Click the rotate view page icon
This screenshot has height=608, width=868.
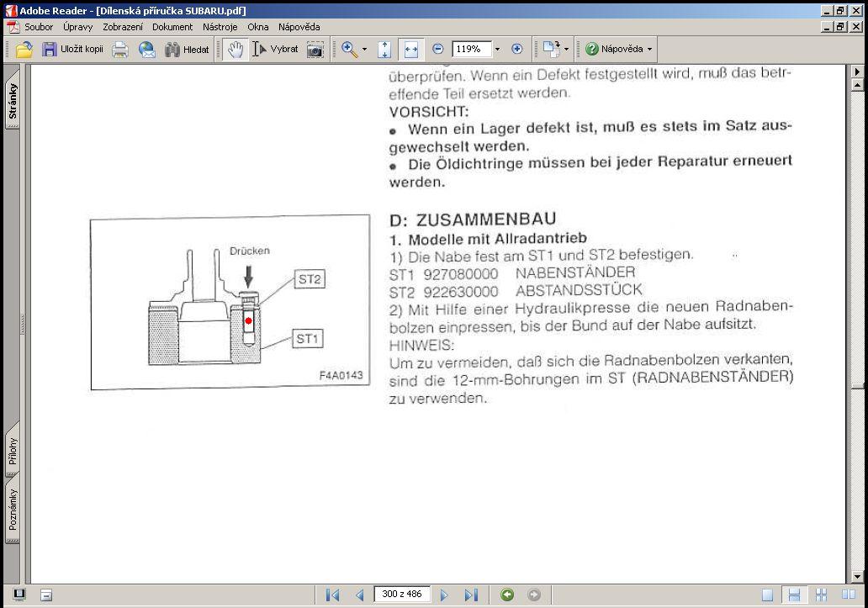[x=552, y=50]
